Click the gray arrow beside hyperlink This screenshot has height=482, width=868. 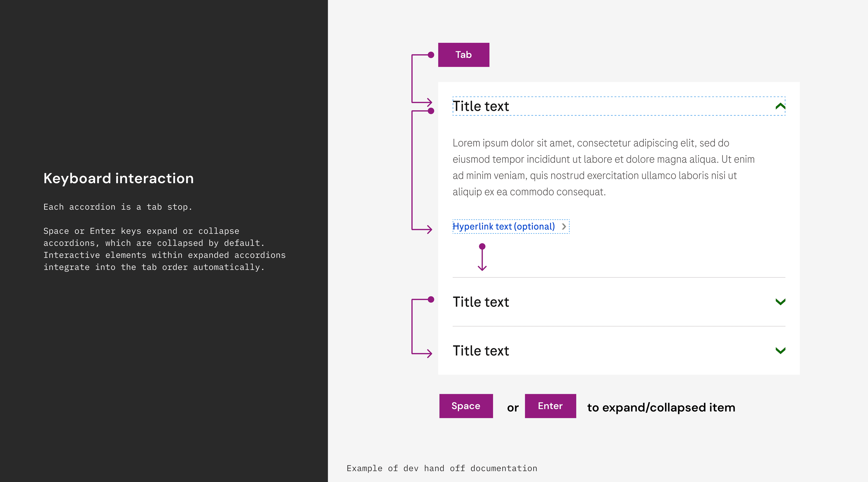[564, 227]
